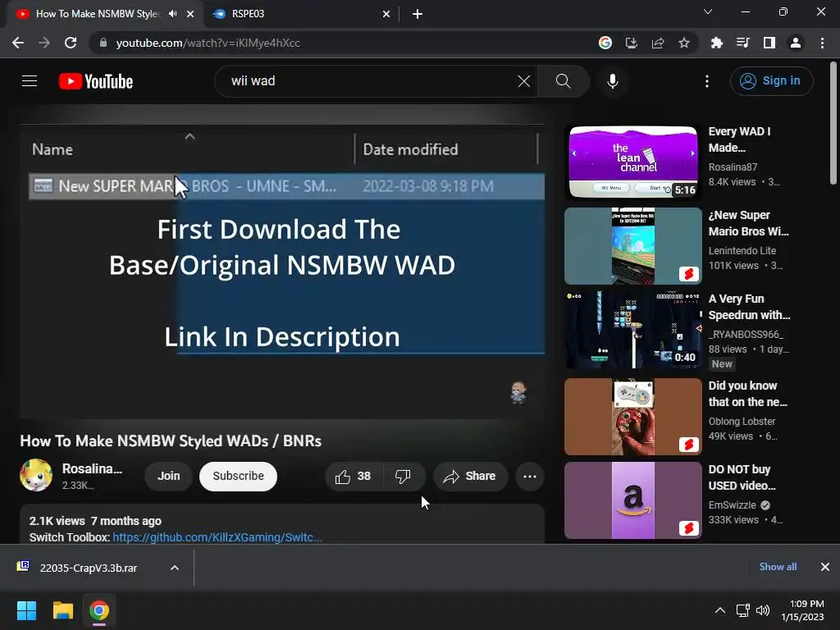The height and width of the screenshot is (630, 840).
Task: Open the taskbar clock 1:09 PM
Action: (802, 610)
